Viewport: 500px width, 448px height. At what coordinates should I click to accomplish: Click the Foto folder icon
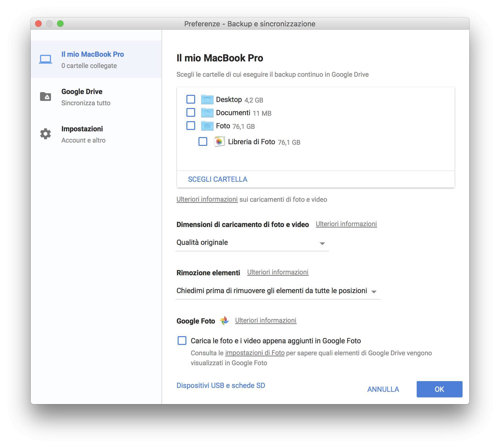(x=207, y=126)
